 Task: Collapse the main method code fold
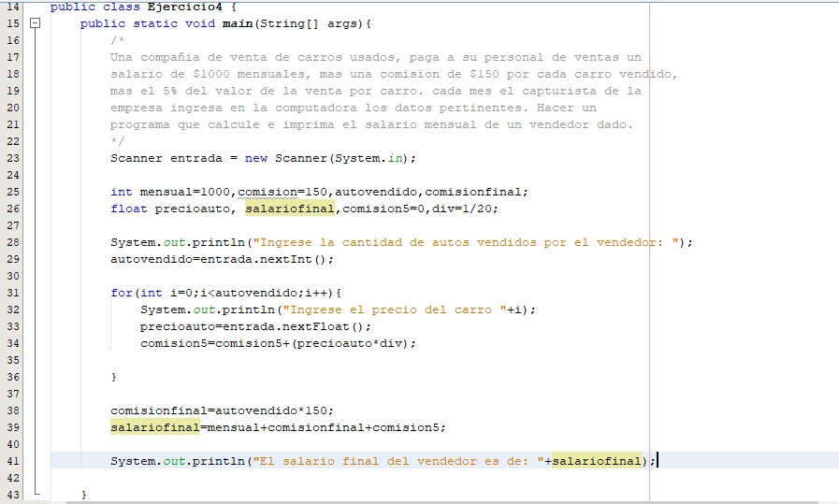[36, 23]
